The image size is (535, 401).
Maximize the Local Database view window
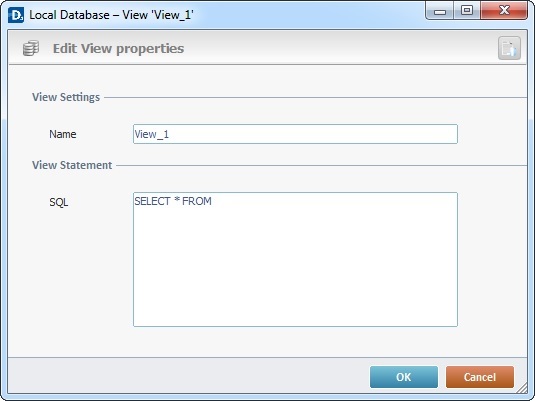(467, 11)
